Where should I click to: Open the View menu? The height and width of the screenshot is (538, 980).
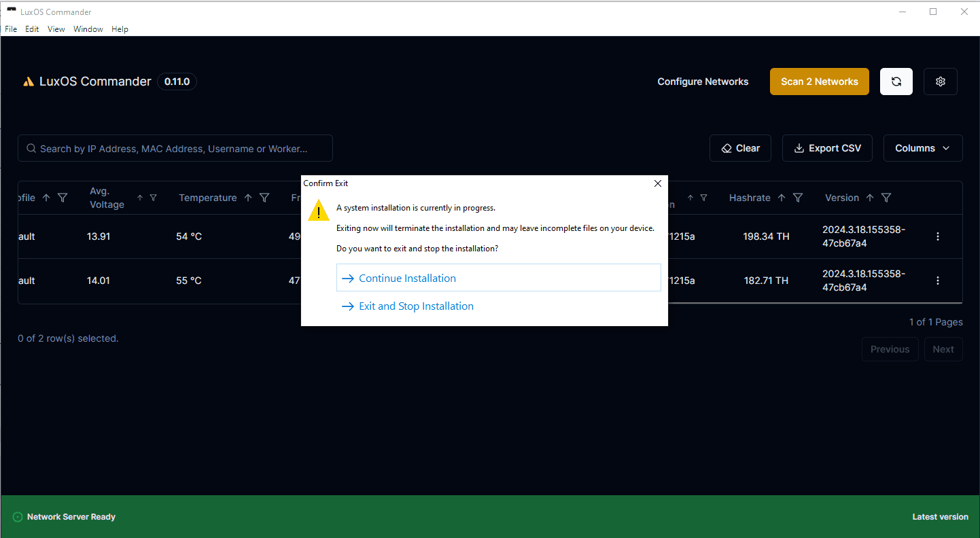(56, 29)
